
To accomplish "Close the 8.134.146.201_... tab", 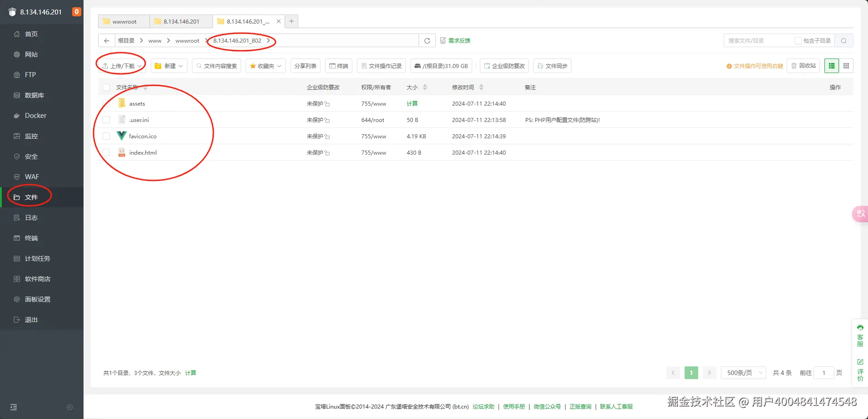I will [279, 21].
